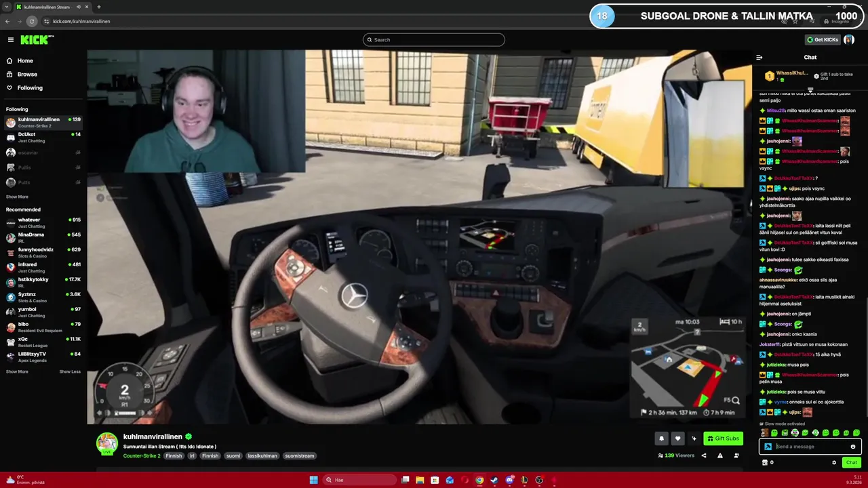
Task: Expand followed channels with Show More
Action: [17, 197]
